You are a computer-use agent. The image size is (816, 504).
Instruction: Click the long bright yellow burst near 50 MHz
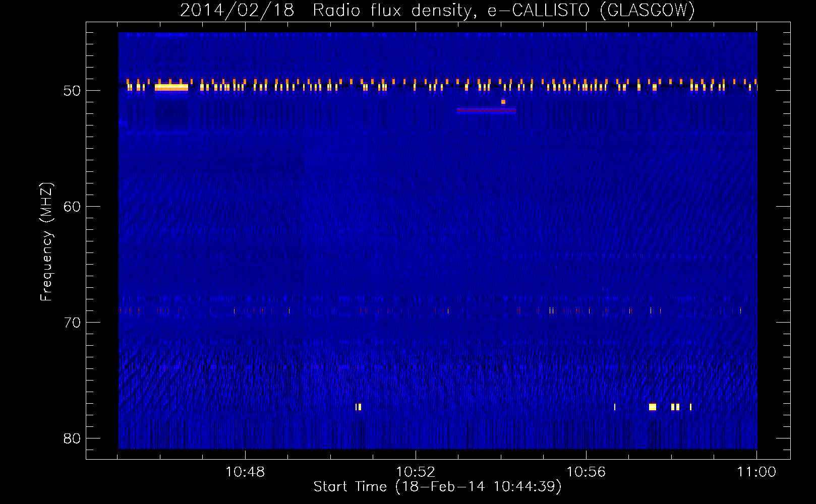tap(171, 88)
